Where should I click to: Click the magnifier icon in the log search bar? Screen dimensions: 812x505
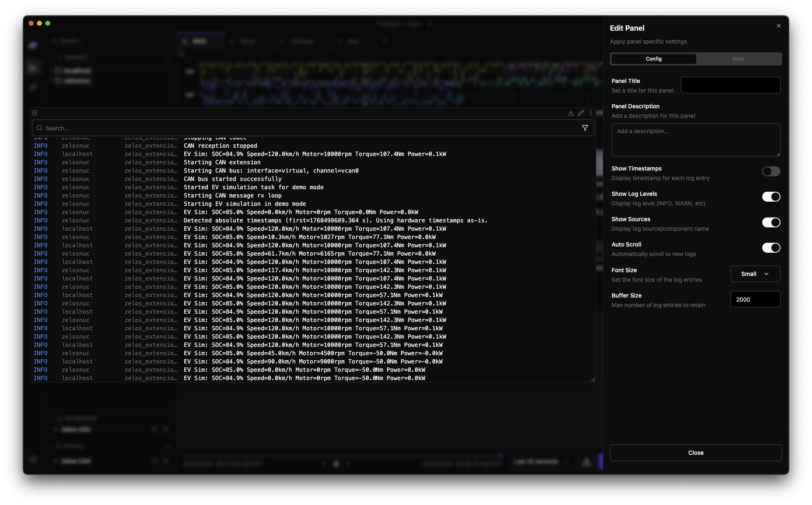pos(39,128)
